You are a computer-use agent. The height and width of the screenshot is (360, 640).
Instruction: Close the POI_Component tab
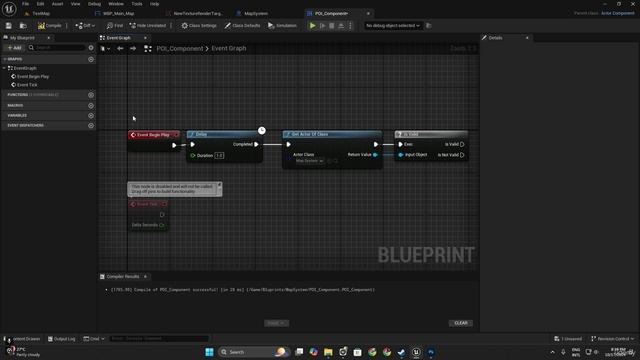point(368,13)
